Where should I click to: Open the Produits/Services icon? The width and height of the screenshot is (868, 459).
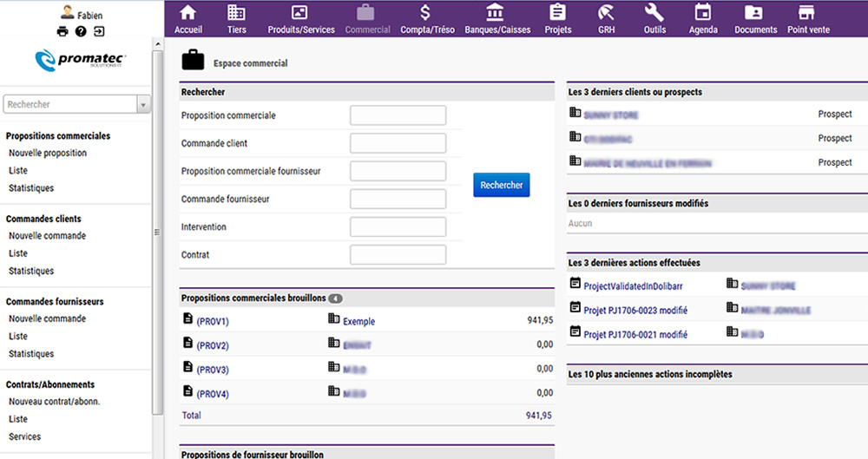click(x=299, y=12)
